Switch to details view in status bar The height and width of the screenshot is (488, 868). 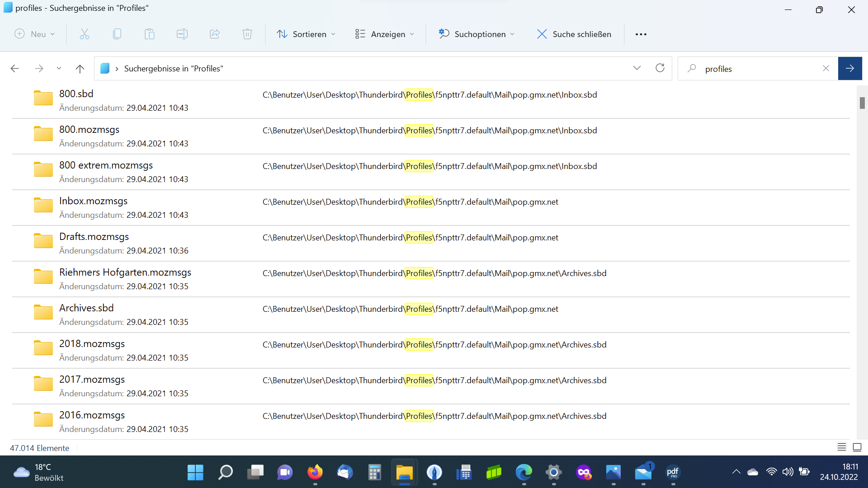(x=841, y=447)
